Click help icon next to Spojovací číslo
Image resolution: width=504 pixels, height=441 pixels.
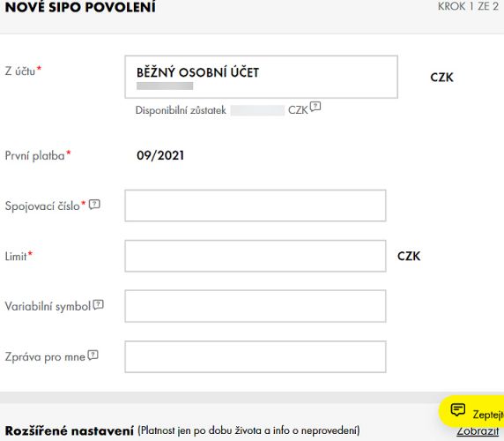[x=94, y=205]
